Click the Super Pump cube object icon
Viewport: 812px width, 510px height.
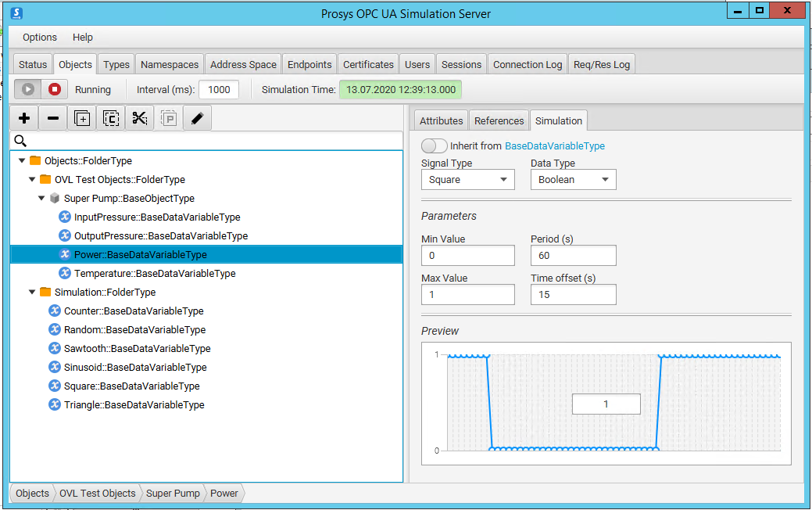pyautogui.click(x=55, y=198)
